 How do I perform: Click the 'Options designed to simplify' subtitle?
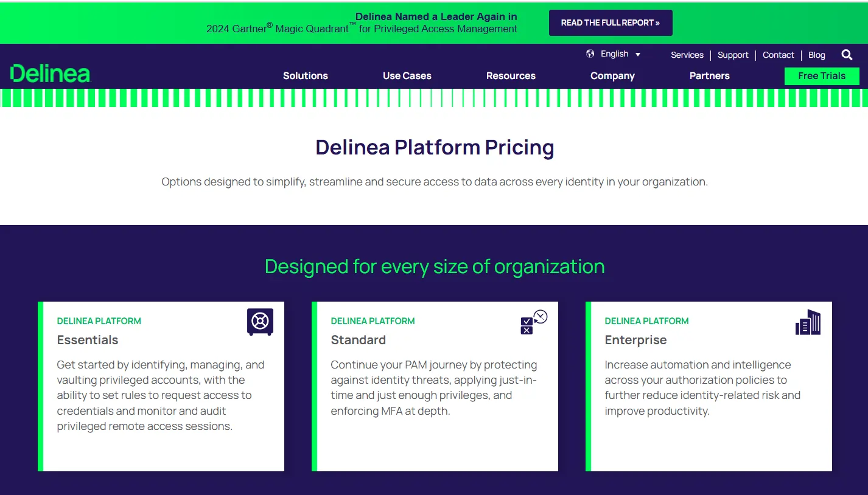tap(435, 182)
